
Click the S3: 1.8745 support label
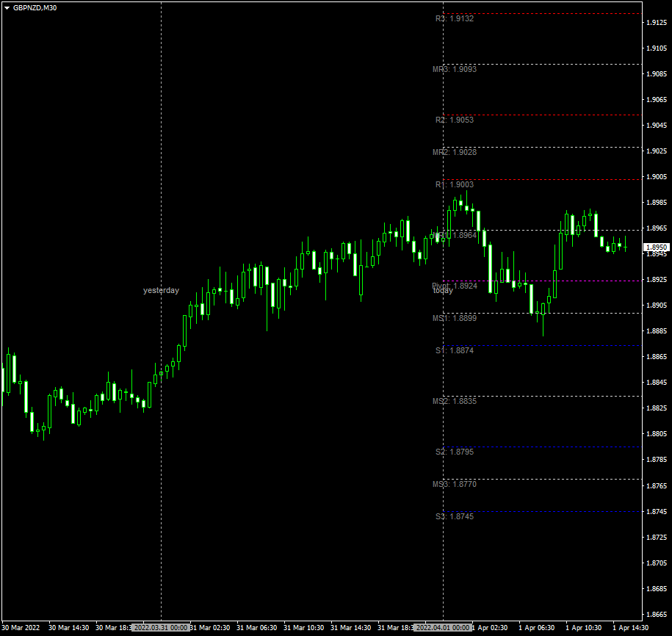(x=454, y=517)
